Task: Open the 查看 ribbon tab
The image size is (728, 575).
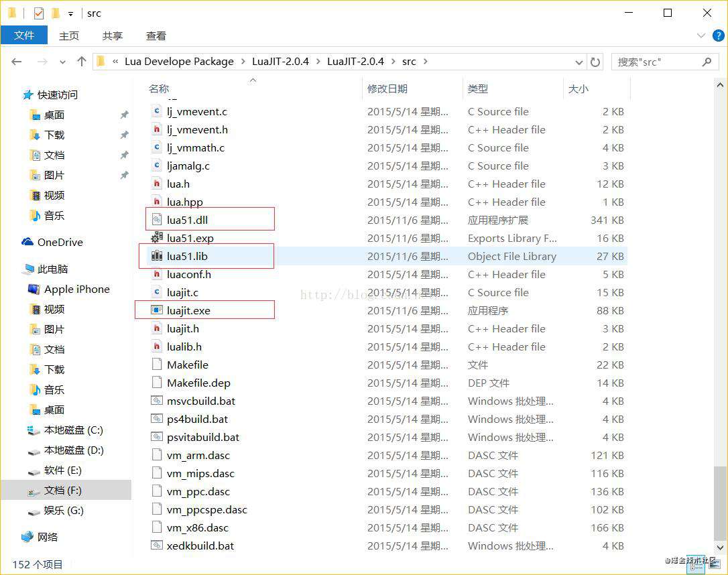Action: click(x=156, y=36)
